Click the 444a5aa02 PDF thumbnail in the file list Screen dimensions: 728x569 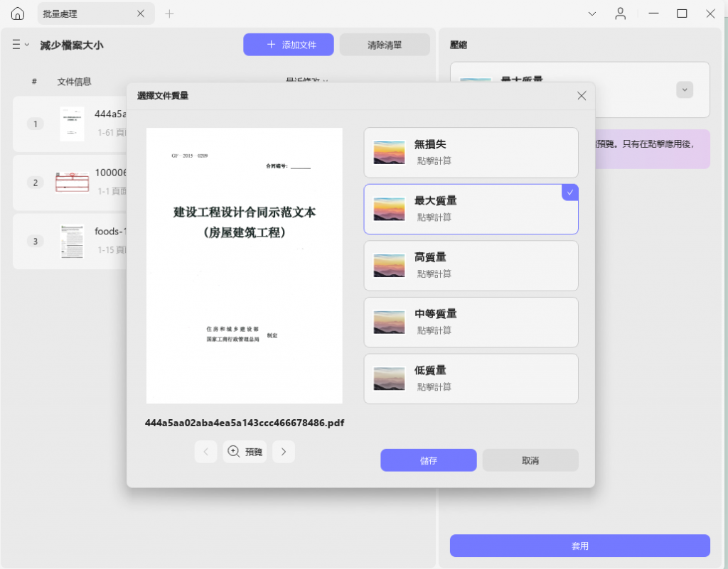click(72, 123)
